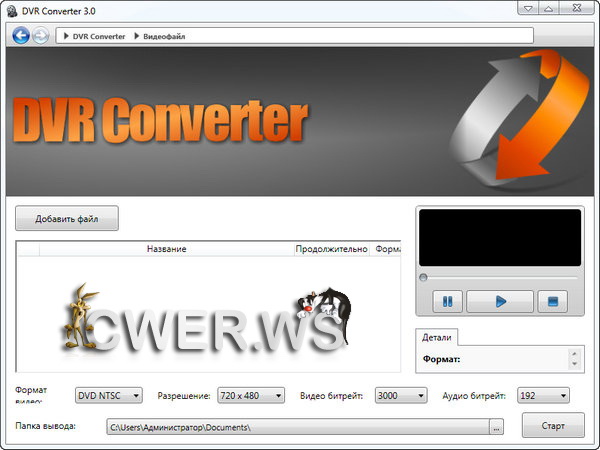The height and width of the screenshot is (450, 600).
Task: Click the forward navigation arrow
Action: point(40,36)
